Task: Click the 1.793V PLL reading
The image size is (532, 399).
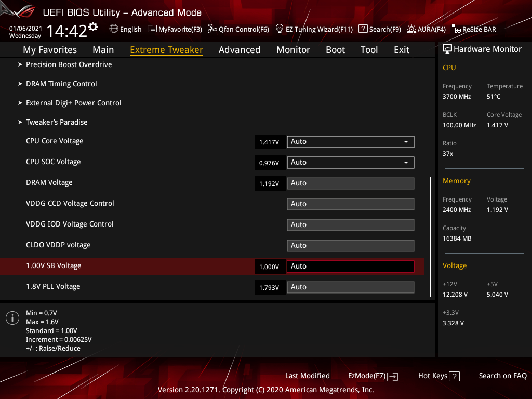Action: point(269,287)
